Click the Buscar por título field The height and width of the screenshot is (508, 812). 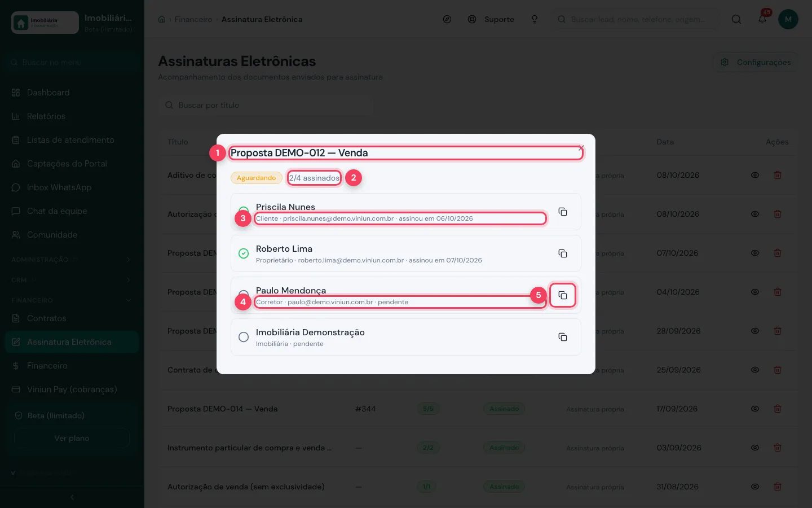click(266, 105)
